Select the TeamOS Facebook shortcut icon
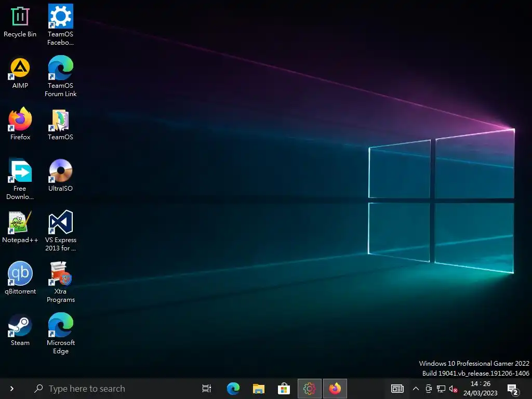The width and height of the screenshot is (532, 399). (x=60, y=25)
